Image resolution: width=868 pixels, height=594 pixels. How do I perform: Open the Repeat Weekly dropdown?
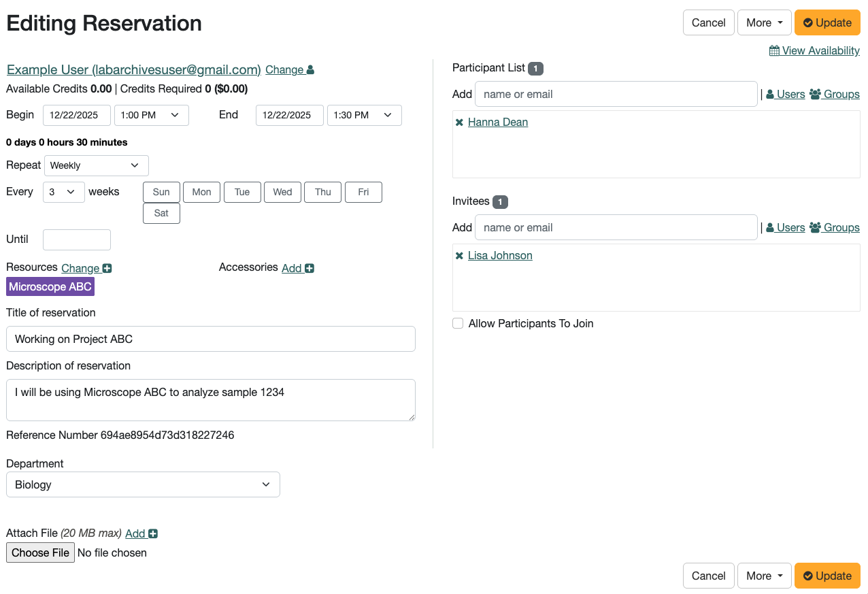tap(96, 165)
